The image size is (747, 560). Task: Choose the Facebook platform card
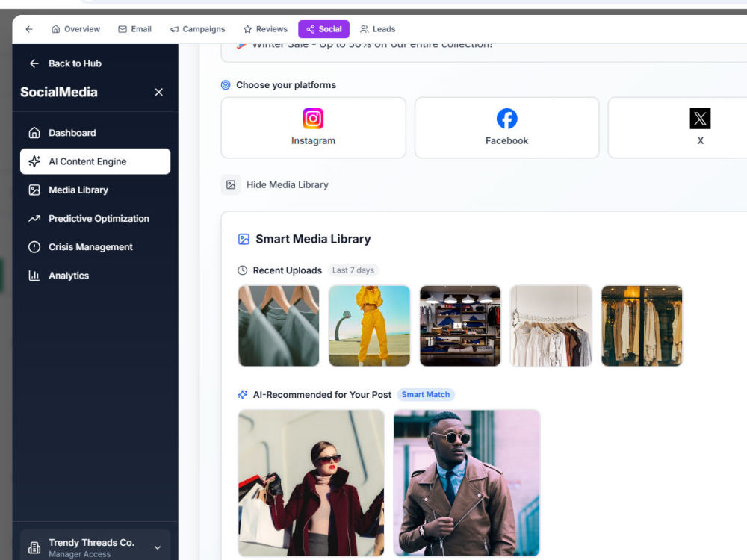[x=507, y=128]
